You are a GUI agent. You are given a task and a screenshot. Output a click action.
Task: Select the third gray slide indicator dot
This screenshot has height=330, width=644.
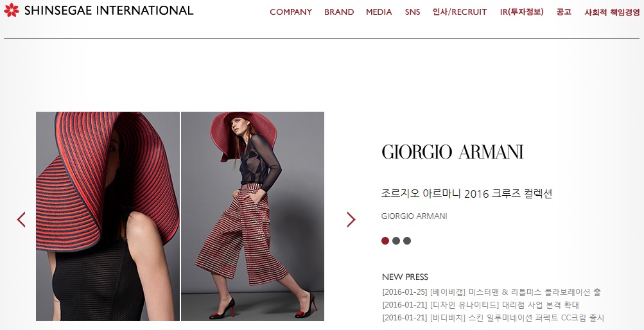[x=407, y=241]
